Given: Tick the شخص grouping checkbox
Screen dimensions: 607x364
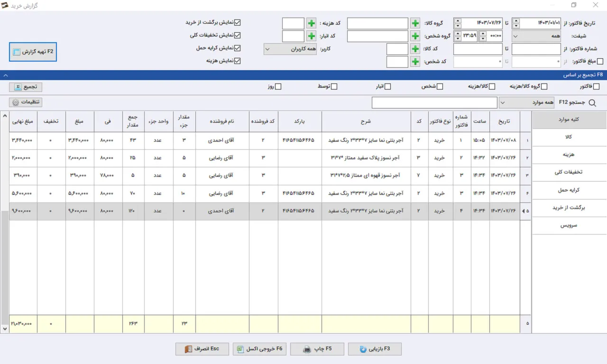Looking at the screenshot, I should pyautogui.click(x=440, y=87).
